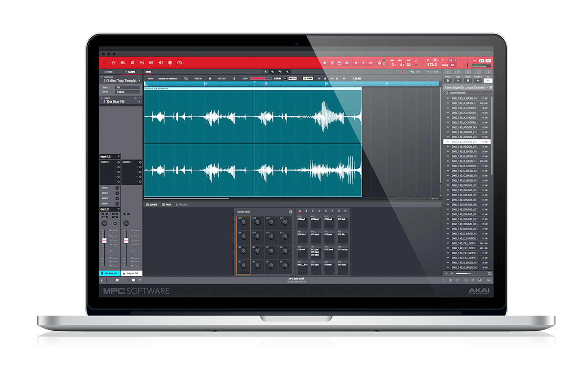Adjust the Outputs 1/2 volume fader
The height and width of the screenshot is (368, 588).
[126, 240]
